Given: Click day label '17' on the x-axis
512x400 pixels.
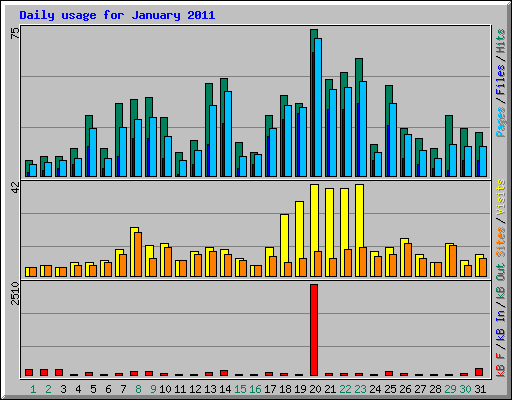Looking at the screenshot, I should point(270,389).
